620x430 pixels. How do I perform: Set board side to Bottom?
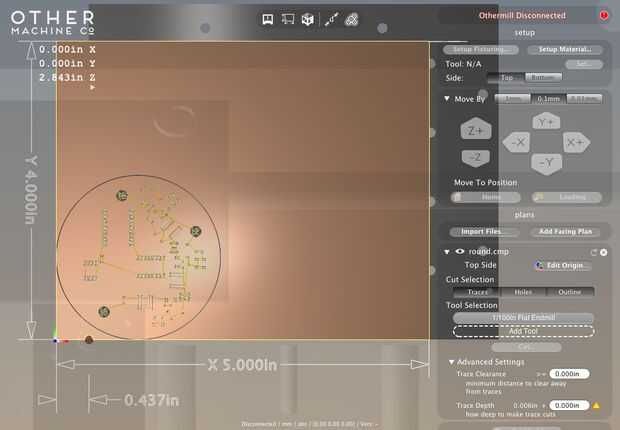click(543, 78)
